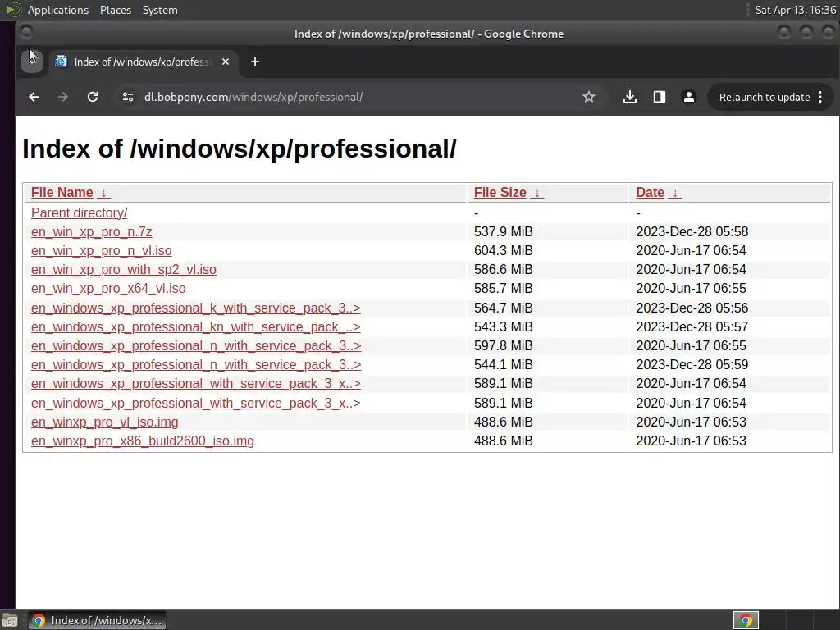Click the Chrome icon in bottom right tray
The width and height of the screenshot is (840, 630).
click(746, 620)
